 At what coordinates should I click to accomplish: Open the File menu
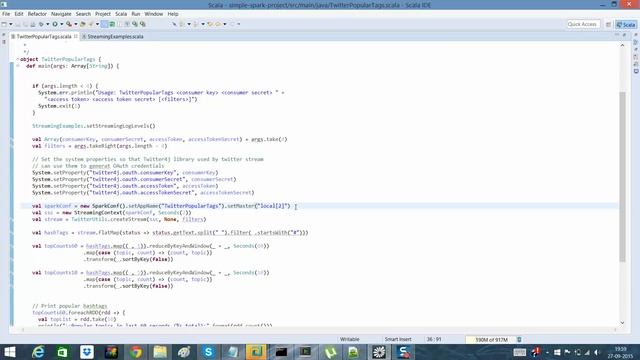click(x=6, y=14)
